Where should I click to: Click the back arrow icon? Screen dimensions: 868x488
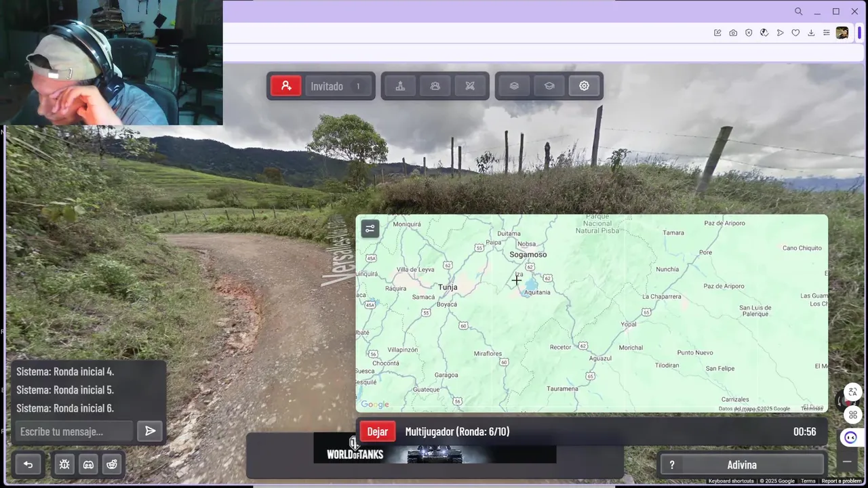tap(28, 464)
